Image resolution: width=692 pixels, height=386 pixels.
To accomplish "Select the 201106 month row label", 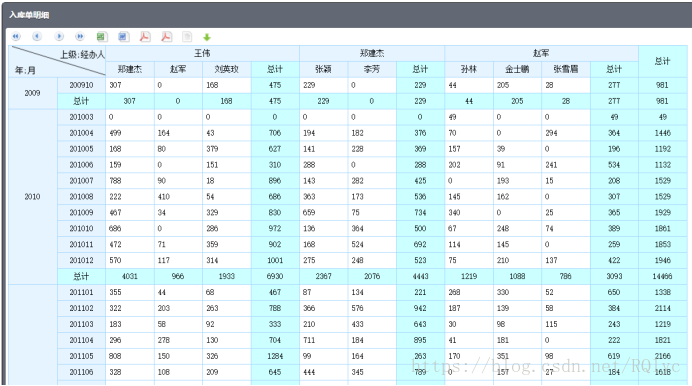I will click(x=81, y=372).
